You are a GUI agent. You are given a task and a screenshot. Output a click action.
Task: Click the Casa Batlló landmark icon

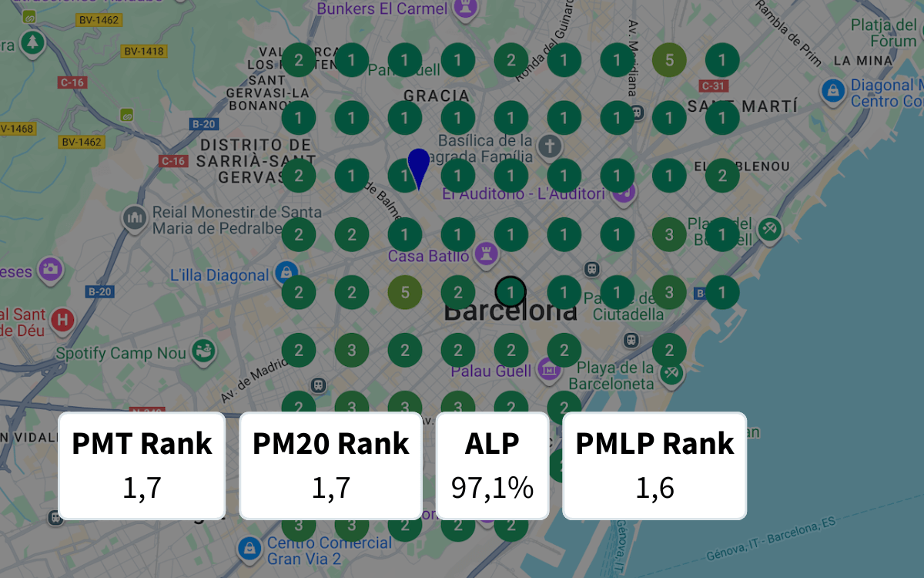coord(485,254)
